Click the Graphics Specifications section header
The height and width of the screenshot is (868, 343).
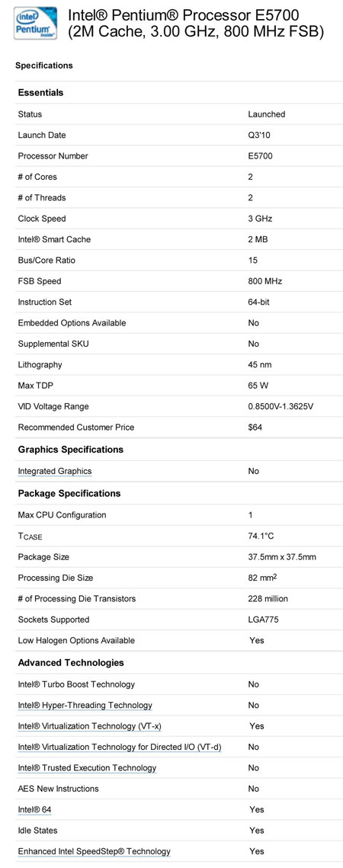70,450
